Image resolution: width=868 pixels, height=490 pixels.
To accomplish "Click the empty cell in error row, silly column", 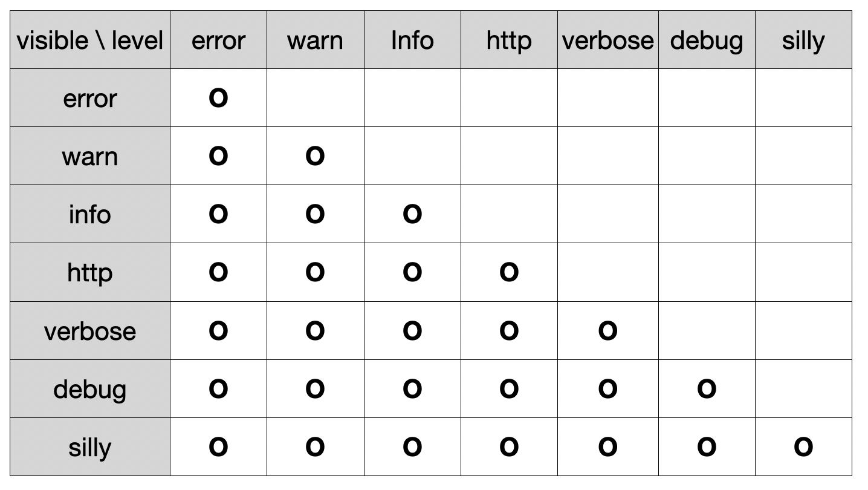I will click(803, 98).
